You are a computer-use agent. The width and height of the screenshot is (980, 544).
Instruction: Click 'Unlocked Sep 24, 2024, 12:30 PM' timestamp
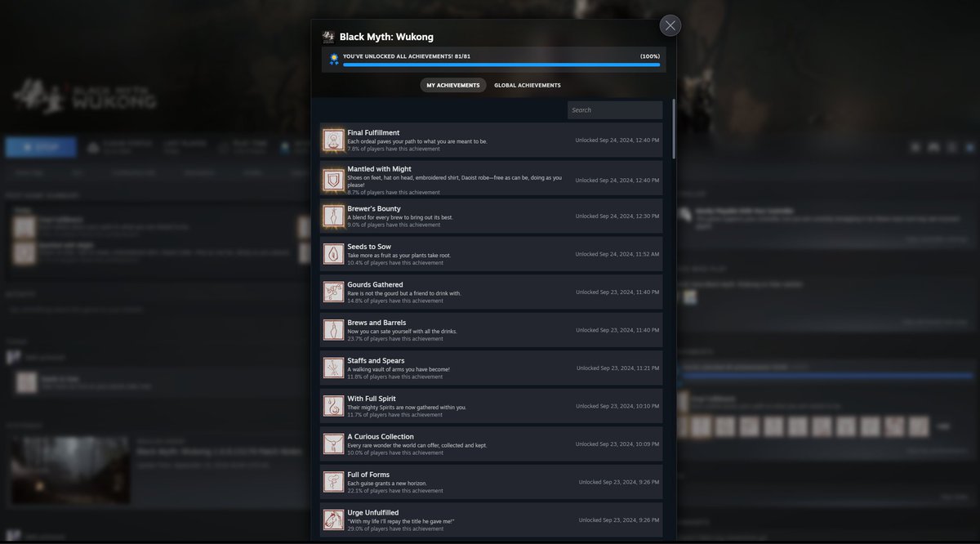click(617, 216)
